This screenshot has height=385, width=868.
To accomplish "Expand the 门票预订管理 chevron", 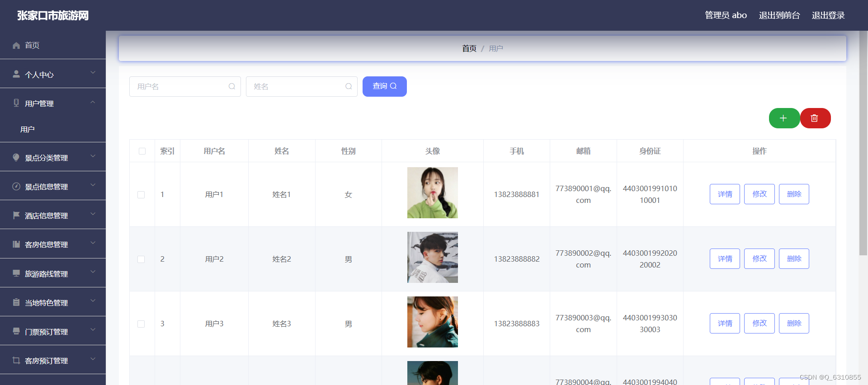I will click(93, 330).
